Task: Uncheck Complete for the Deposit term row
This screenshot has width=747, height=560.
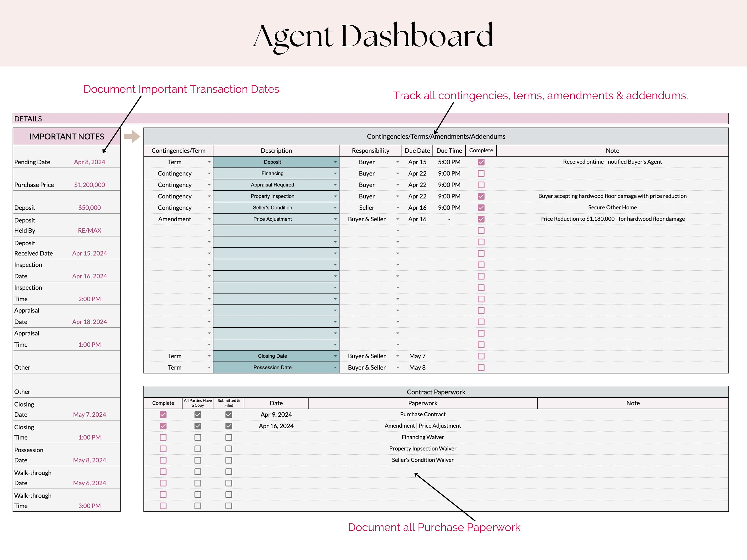Action: tap(481, 162)
